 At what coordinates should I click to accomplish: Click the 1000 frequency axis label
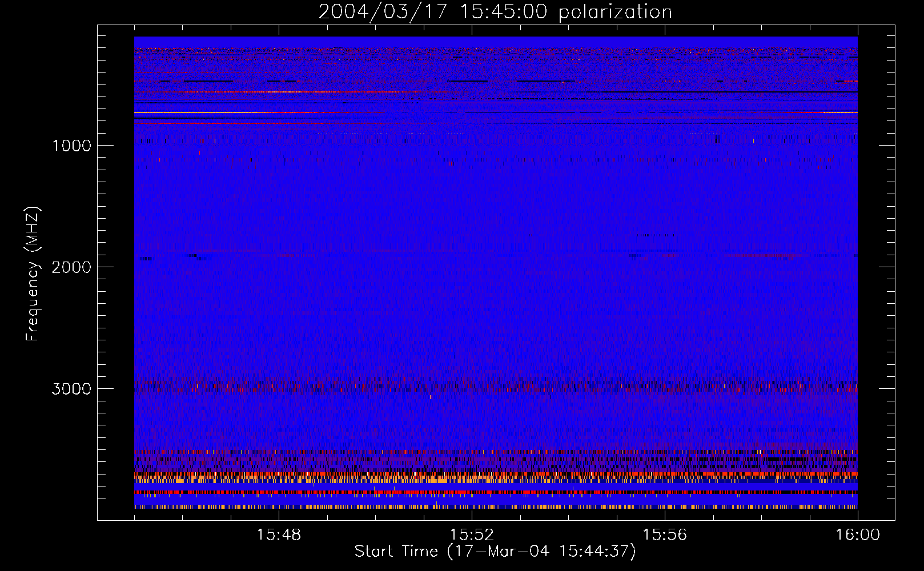tap(72, 146)
